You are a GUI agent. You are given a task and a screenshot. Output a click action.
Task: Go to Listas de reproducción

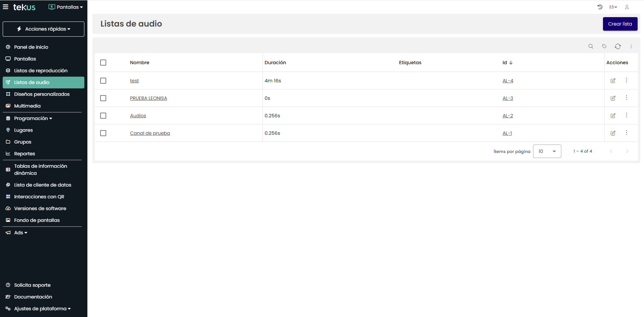coord(41,71)
